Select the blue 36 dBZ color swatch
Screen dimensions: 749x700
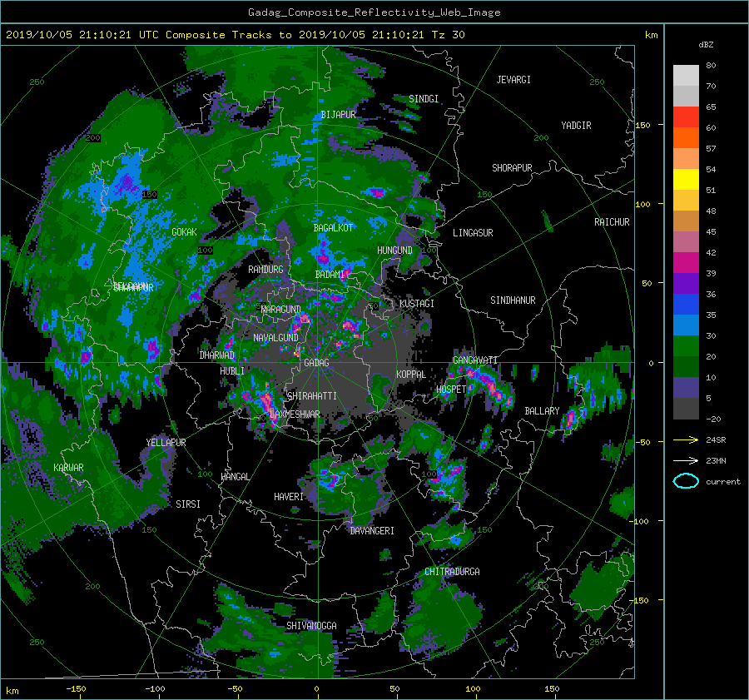(x=686, y=304)
